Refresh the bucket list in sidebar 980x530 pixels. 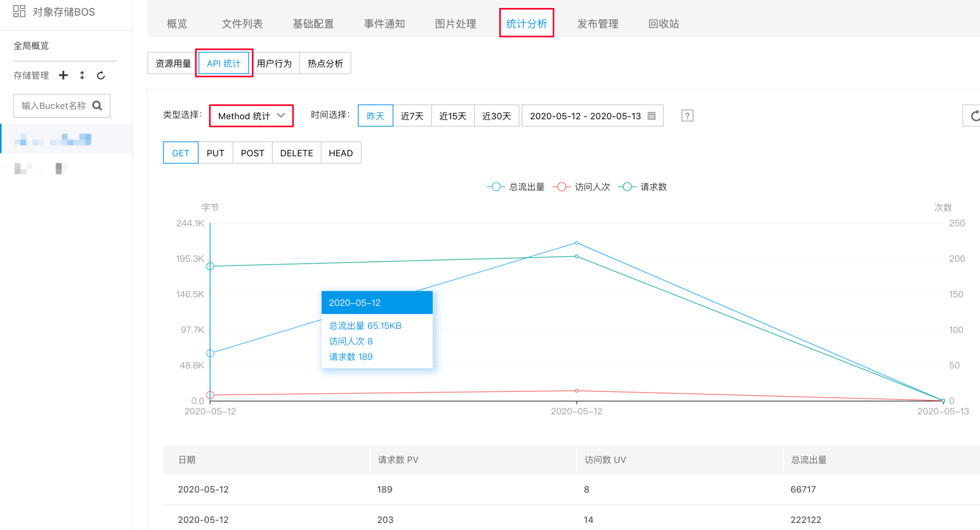pyautogui.click(x=101, y=75)
